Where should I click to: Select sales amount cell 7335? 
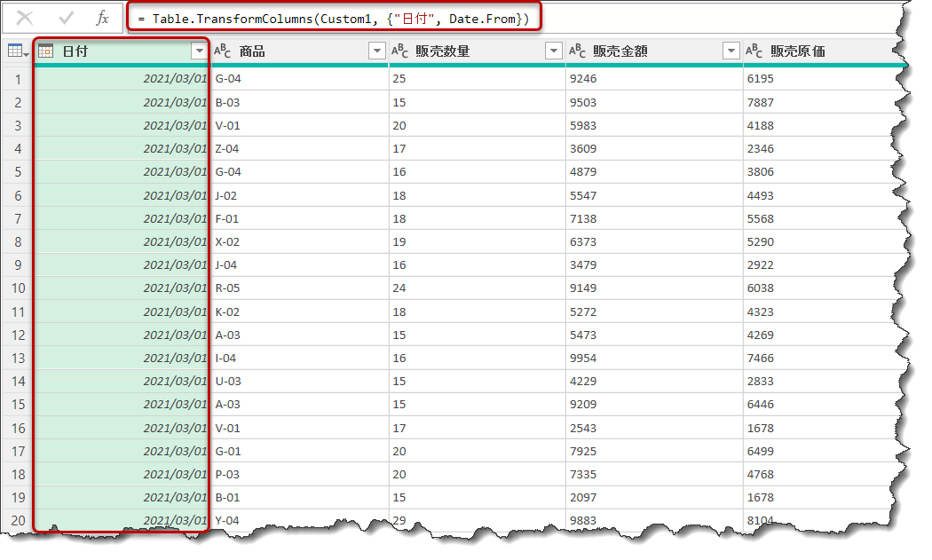pos(654,475)
